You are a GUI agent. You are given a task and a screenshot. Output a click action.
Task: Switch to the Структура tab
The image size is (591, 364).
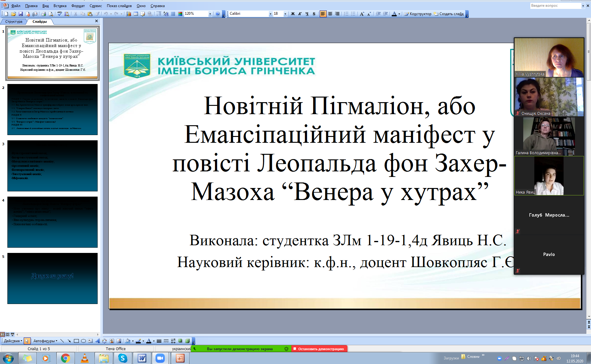tap(14, 22)
